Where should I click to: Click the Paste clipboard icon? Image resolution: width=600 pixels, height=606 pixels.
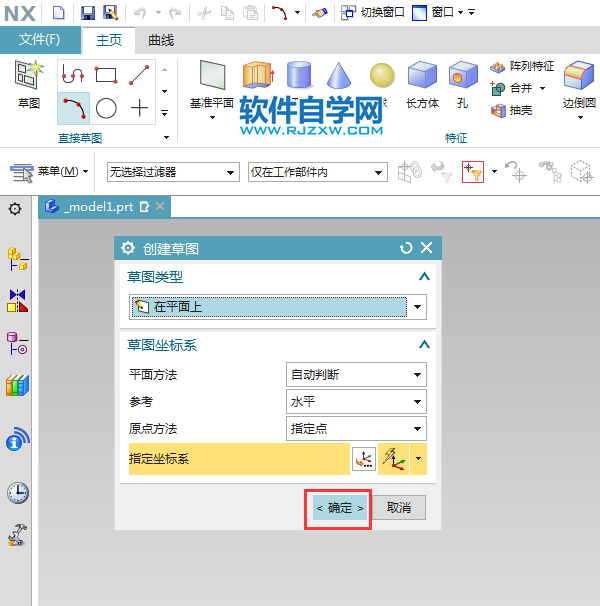pyautogui.click(x=251, y=14)
